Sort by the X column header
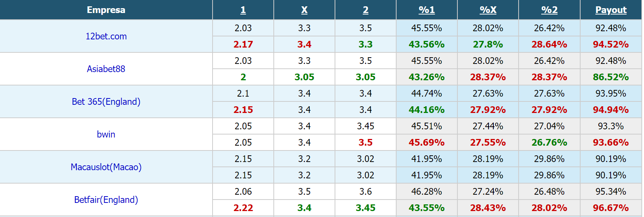The width and height of the screenshot is (644, 217). (x=304, y=10)
